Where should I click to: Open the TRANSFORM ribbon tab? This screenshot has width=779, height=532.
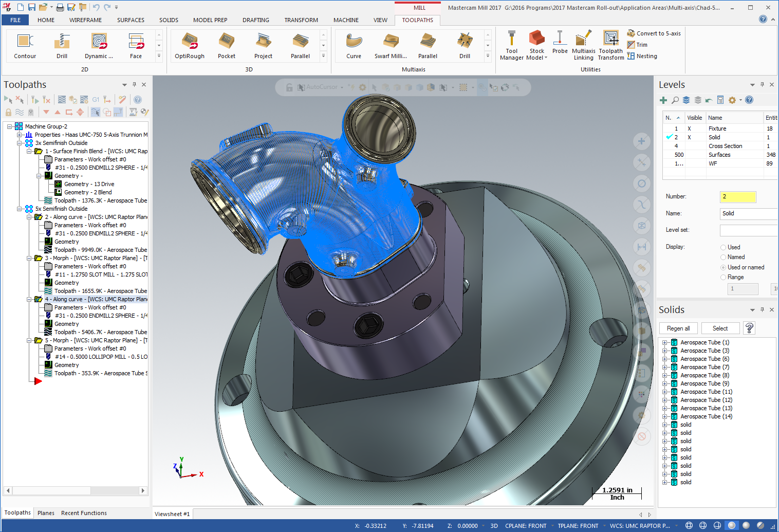tap(301, 20)
